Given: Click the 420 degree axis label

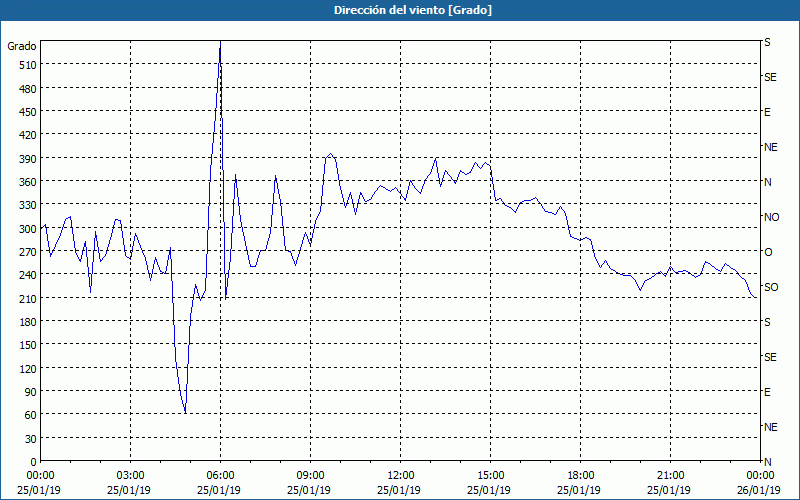Looking at the screenshot, I should click(28, 135).
